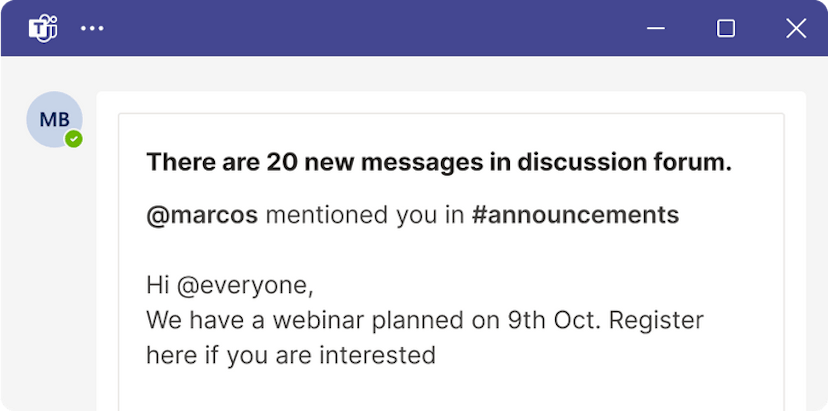Screen dimensions: 828x411
Task: Click the 'Hi' greeting word
Action: (158, 286)
